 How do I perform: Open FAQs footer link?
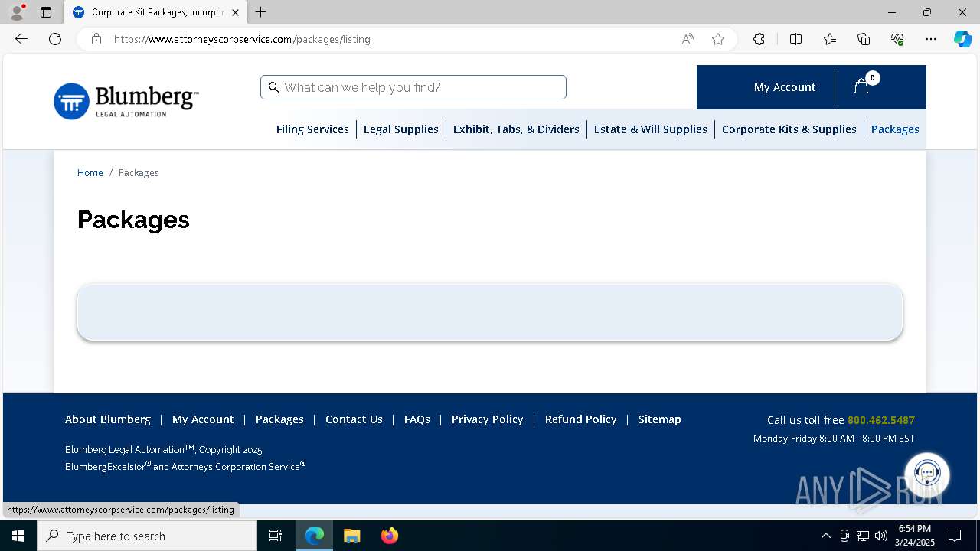pos(417,419)
